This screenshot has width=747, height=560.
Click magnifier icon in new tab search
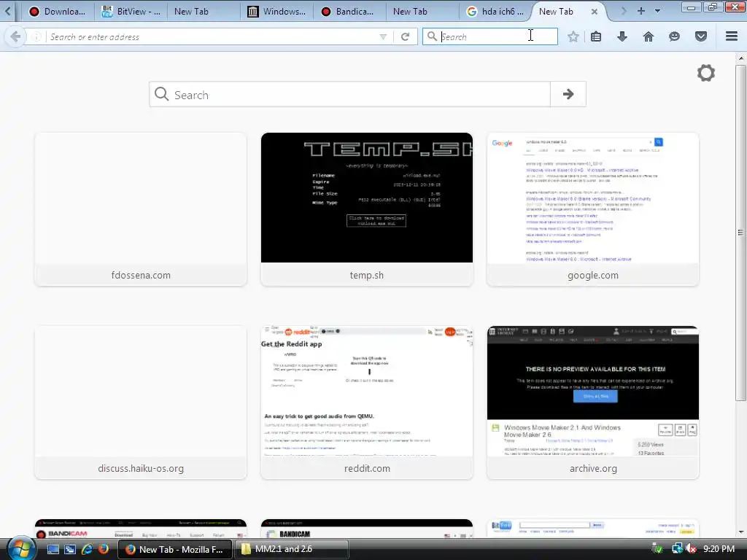pos(161,94)
